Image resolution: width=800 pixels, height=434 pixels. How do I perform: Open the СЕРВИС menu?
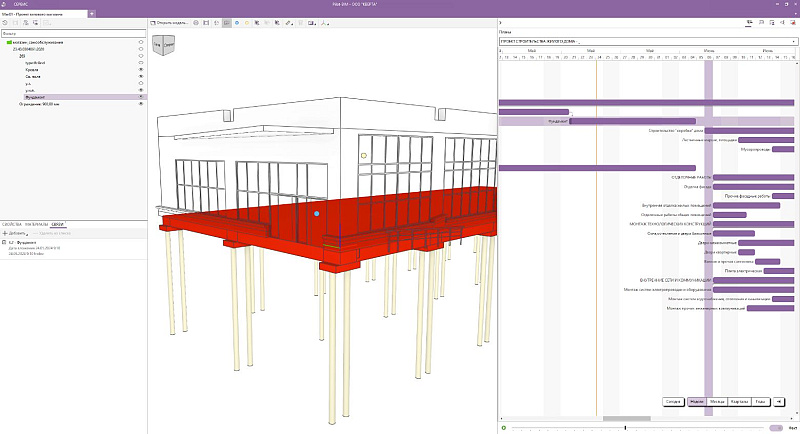21,4
